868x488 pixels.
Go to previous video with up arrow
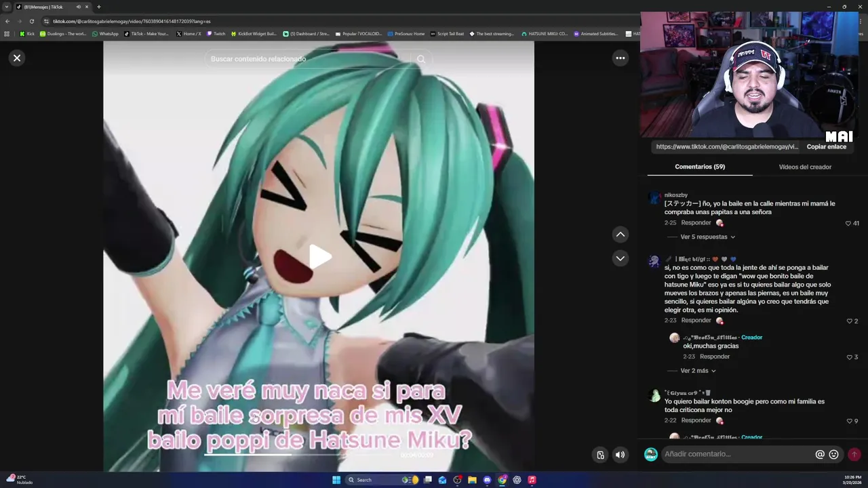click(620, 235)
